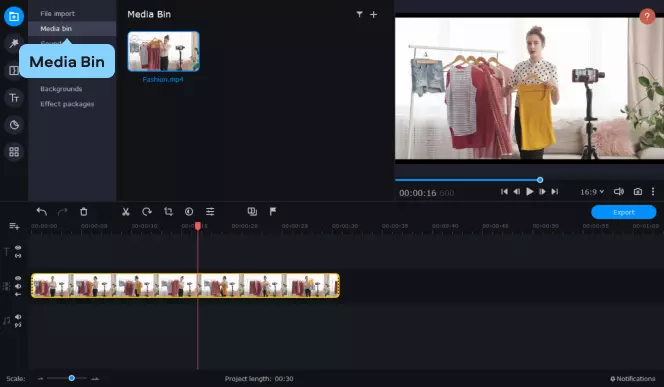Screen dimensions: 664x387
Task: Click the Notifications label
Action: pyautogui.click(x=636, y=379)
